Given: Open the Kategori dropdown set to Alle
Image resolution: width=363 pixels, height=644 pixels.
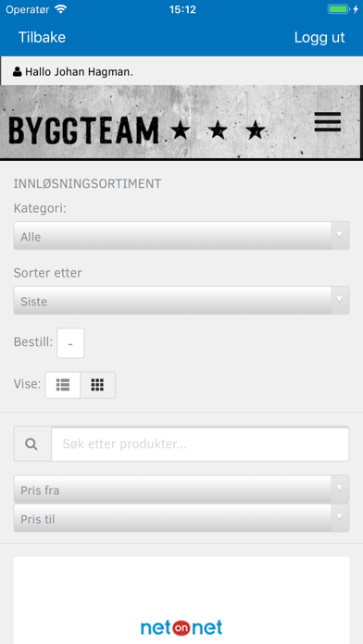Looking at the screenshot, I should click(x=181, y=236).
